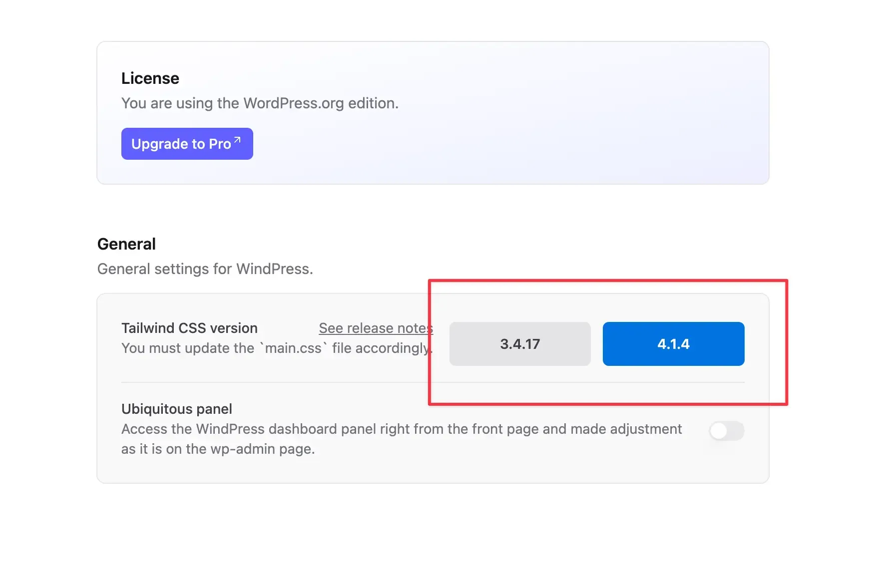Image resolution: width=875 pixels, height=588 pixels.
Task: Switch back to the older 3.4.17 version
Action: click(x=519, y=343)
